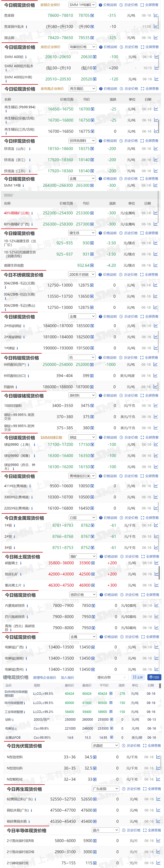
Task: Open the trend chart for 2寸氮化镓衬底R级
Action: point(158,840)
